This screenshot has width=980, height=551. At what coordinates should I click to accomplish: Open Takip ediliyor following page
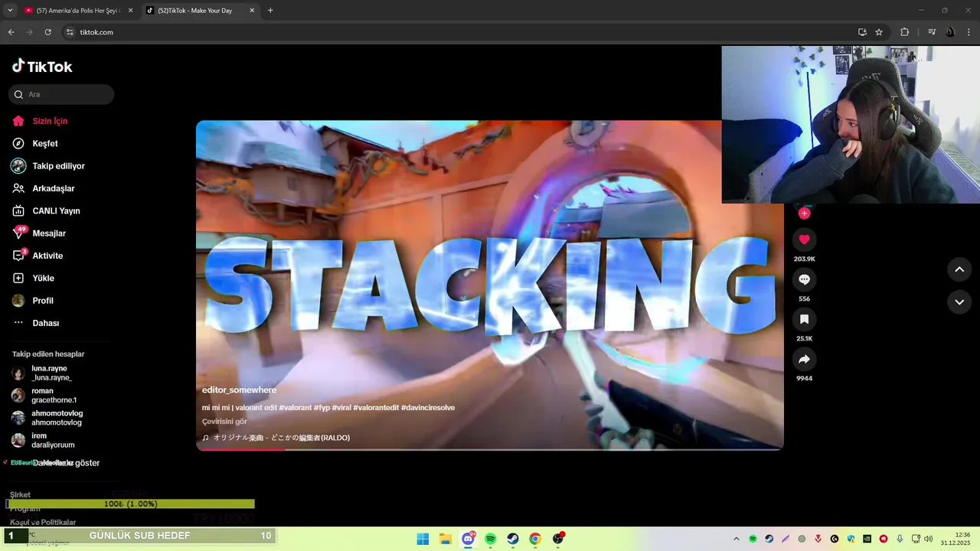(x=48, y=166)
